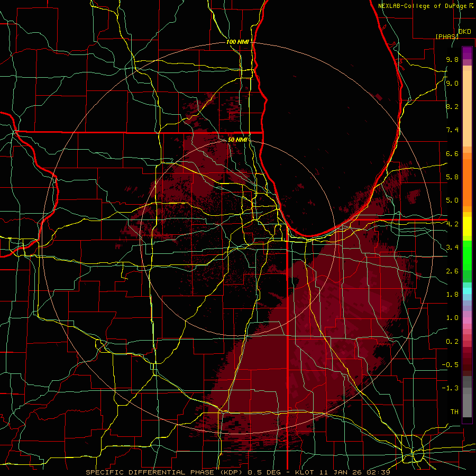Click the cyan band of the color bar

tap(467, 291)
